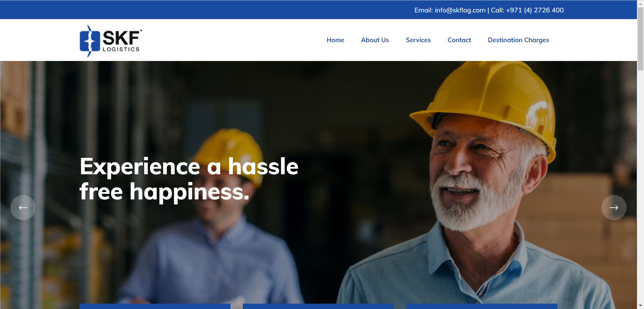The height and width of the screenshot is (309, 644).
Task: Select Services in the navigation bar
Action: pos(418,40)
